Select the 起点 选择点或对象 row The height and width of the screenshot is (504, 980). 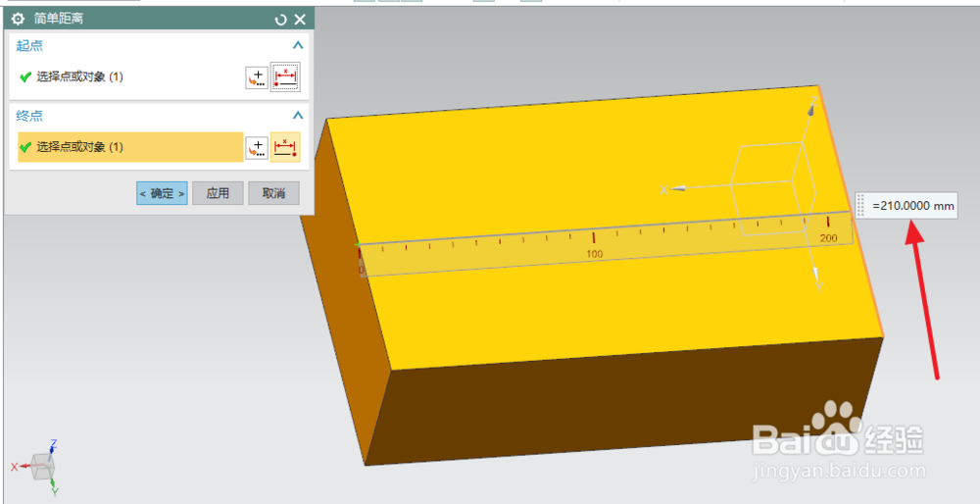tap(130, 76)
